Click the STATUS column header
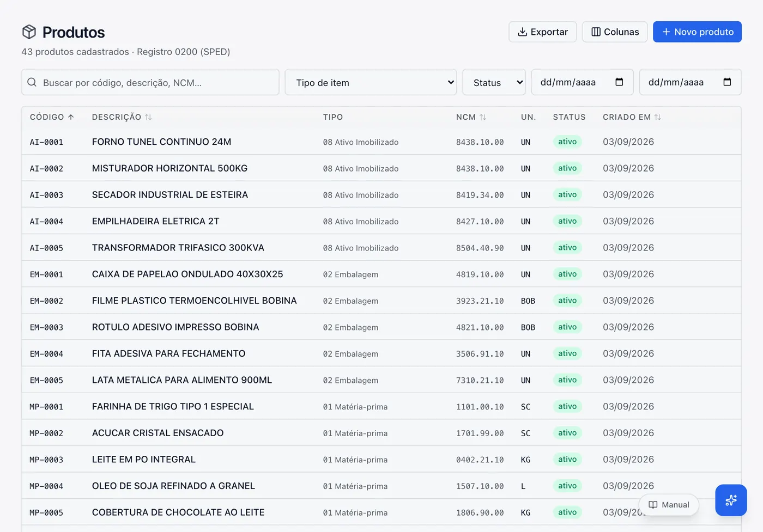The image size is (763, 532). tap(569, 117)
